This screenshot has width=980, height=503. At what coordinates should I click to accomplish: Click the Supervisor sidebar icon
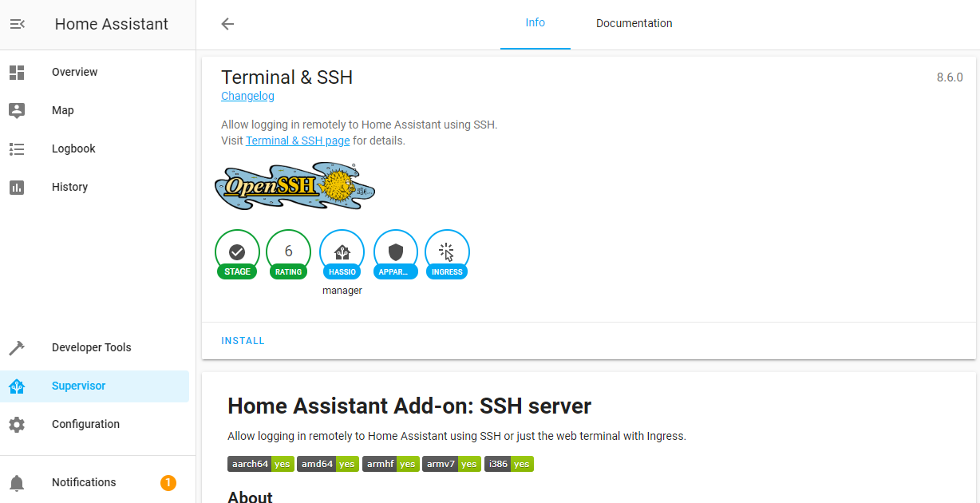pos(17,386)
